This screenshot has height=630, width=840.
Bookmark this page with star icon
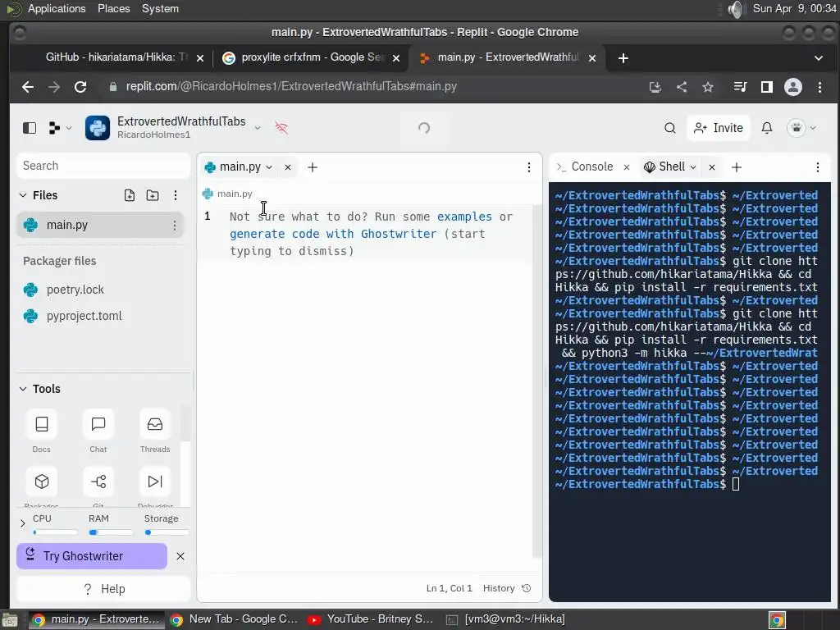coord(708,87)
